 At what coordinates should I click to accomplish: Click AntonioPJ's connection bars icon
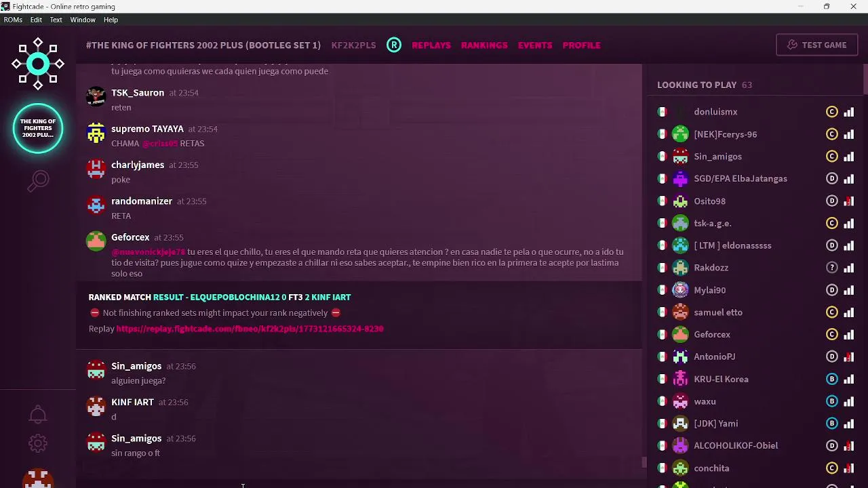coord(848,357)
